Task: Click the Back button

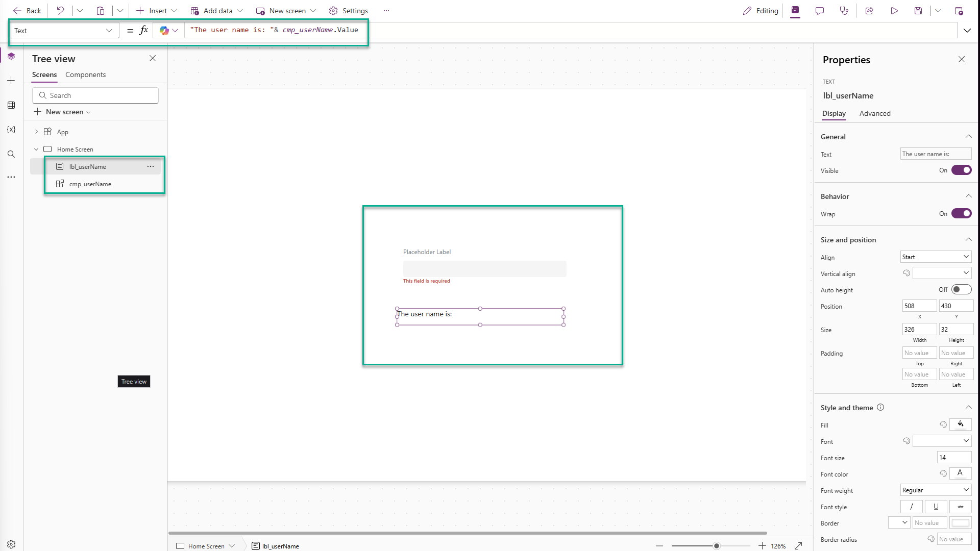Action: pyautogui.click(x=27, y=11)
